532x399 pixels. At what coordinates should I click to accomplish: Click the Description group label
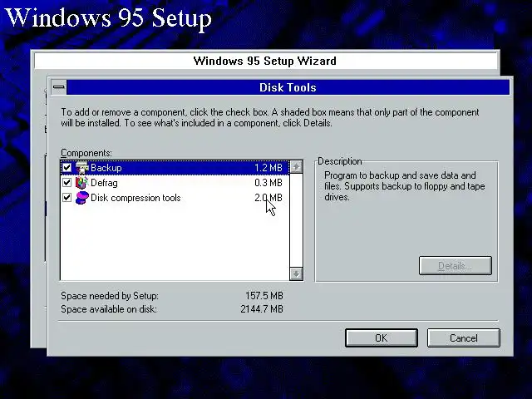[340, 161]
